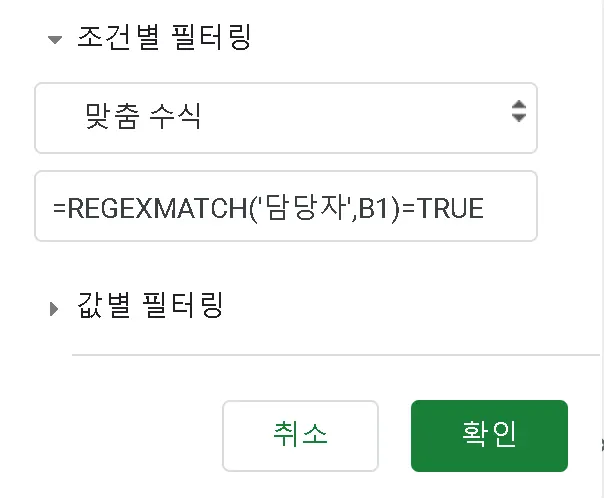This screenshot has width=604, height=498.
Task: Click the downward triangle beside 조건별 필터링
Action: coord(54,40)
